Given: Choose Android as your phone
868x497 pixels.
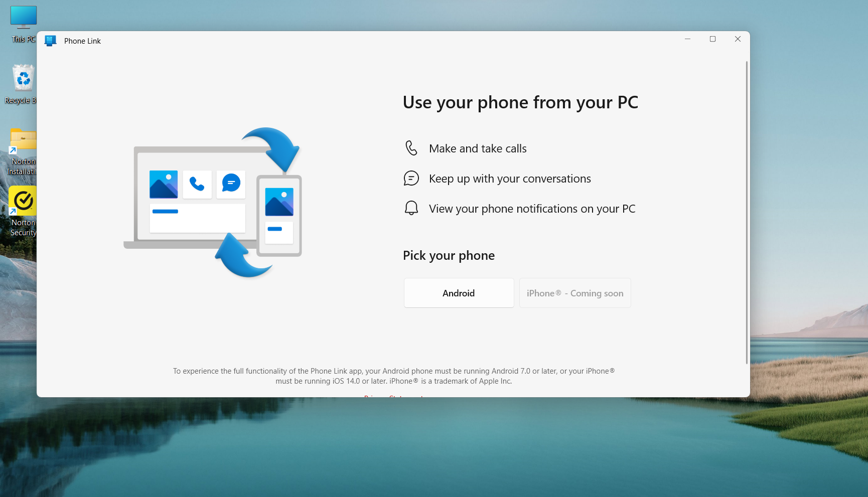Looking at the screenshot, I should pos(459,293).
